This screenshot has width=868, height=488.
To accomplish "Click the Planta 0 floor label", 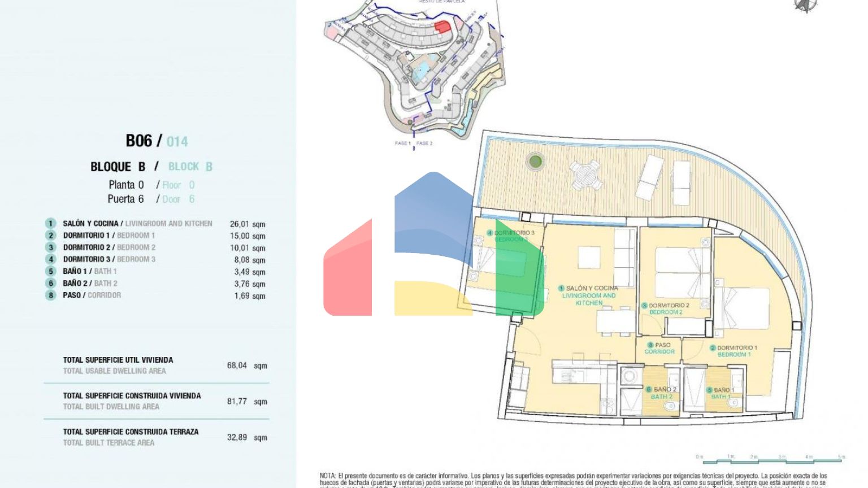I will [x=126, y=185].
